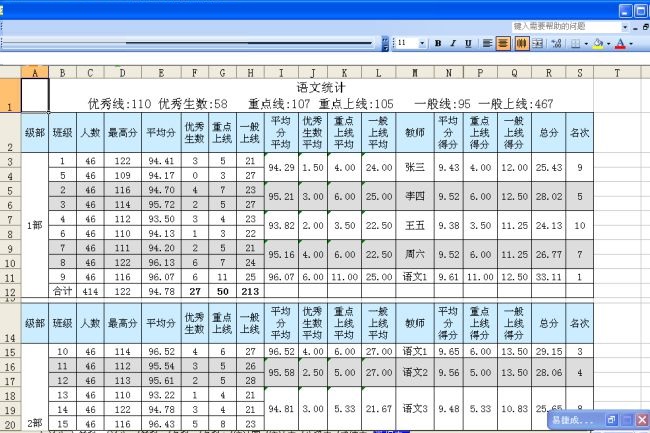The image size is (650, 433).
Task: Minimize the workbook window via menu-bar icon
Action: (635, 27)
